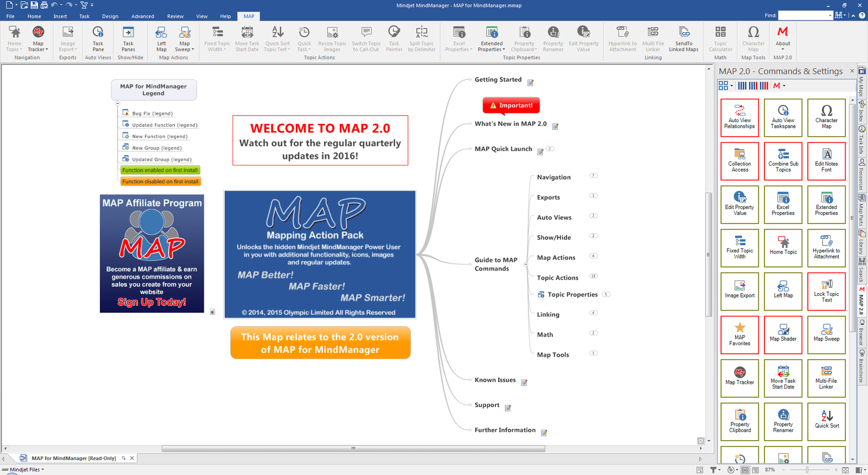Select the MAP Quick Launch topic
The height and width of the screenshot is (475, 868).
coord(503,149)
